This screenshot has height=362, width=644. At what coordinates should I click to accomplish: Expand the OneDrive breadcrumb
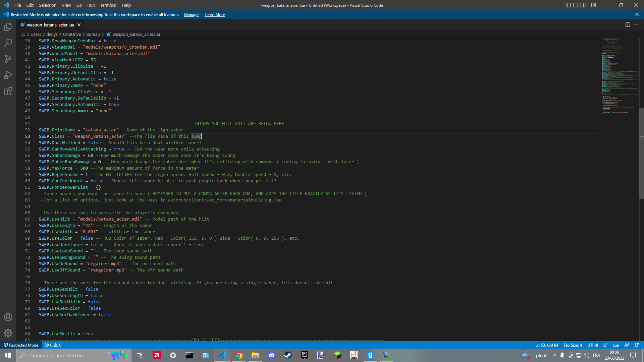pyautogui.click(x=72, y=34)
